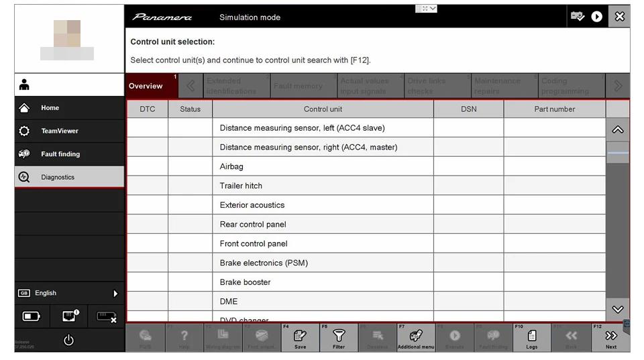Select the Front control panel row
644x360 pixels.
point(366,243)
